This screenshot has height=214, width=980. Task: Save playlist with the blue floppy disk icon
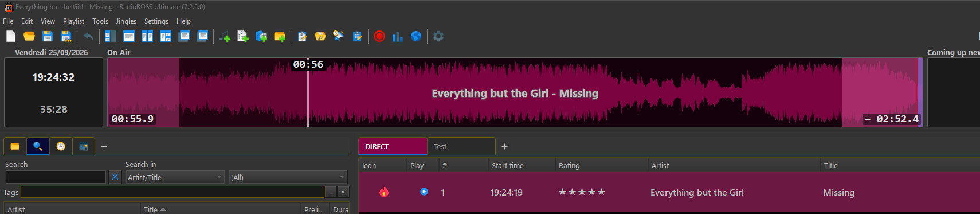pos(48,36)
